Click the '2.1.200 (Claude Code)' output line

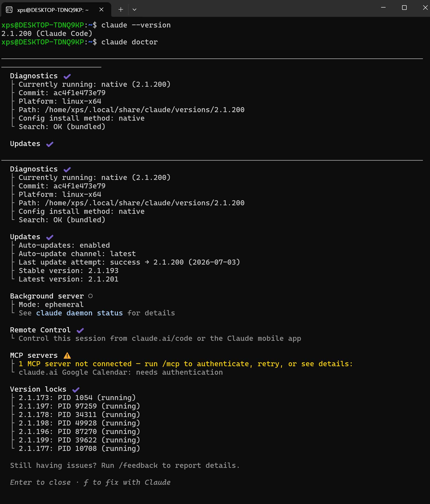tap(47, 34)
